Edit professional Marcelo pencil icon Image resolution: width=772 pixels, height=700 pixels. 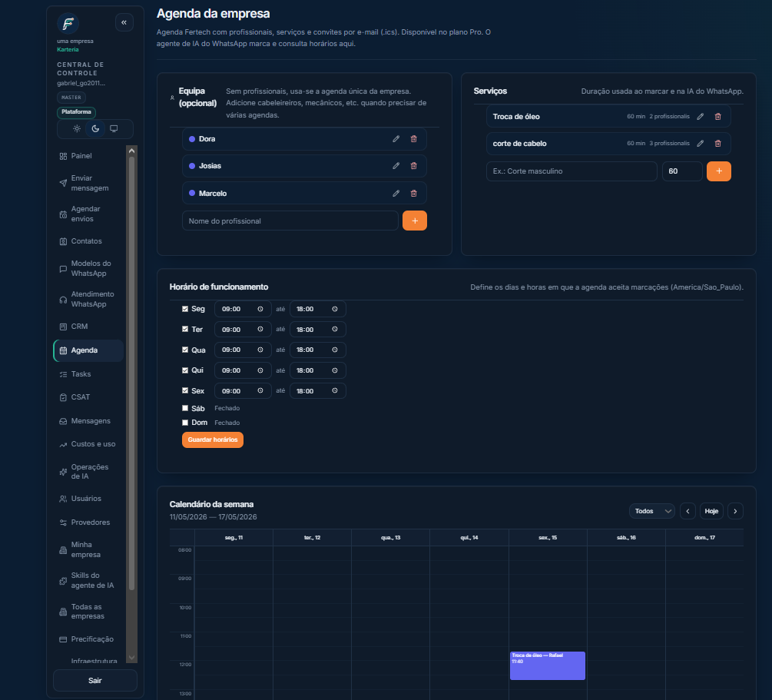[396, 194]
